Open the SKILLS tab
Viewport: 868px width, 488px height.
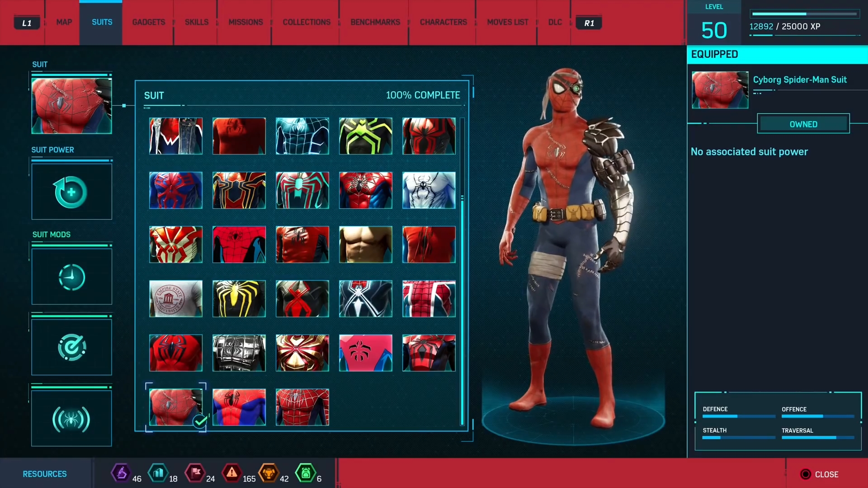coord(196,22)
